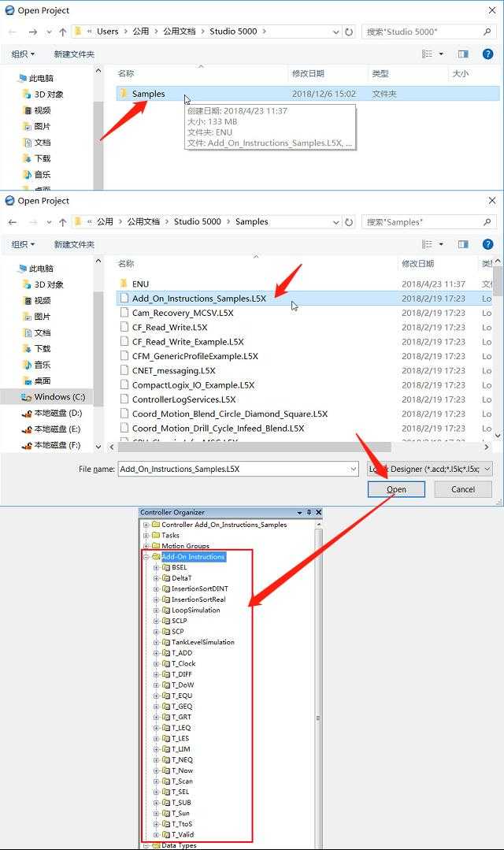Sort upper dialog by 名称 column
The height and width of the screenshot is (850, 504).
[x=126, y=74]
